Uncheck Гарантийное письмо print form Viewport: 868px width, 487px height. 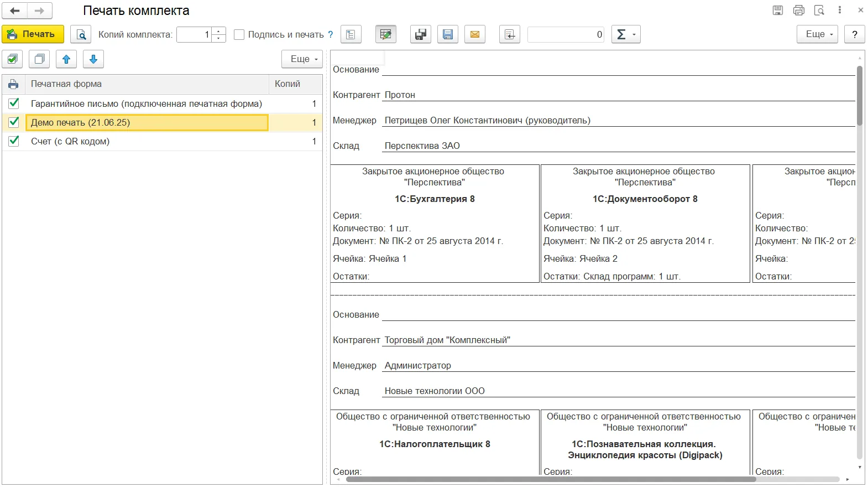[14, 103]
